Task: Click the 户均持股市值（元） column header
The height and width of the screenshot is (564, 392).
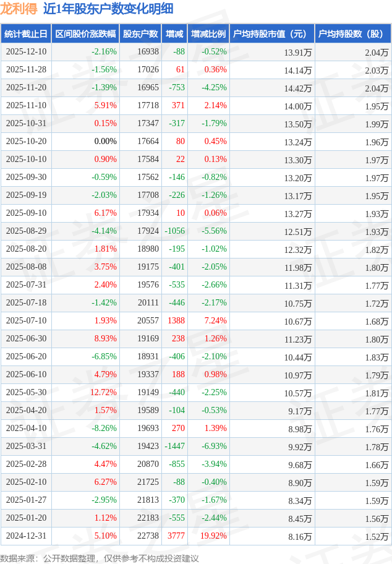Action: (272, 34)
